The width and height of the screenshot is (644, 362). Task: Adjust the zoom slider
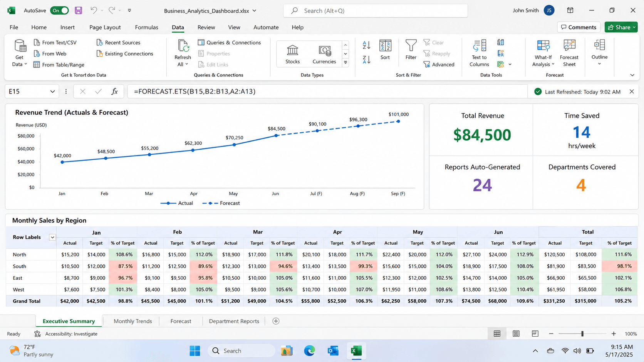[x=582, y=334]
